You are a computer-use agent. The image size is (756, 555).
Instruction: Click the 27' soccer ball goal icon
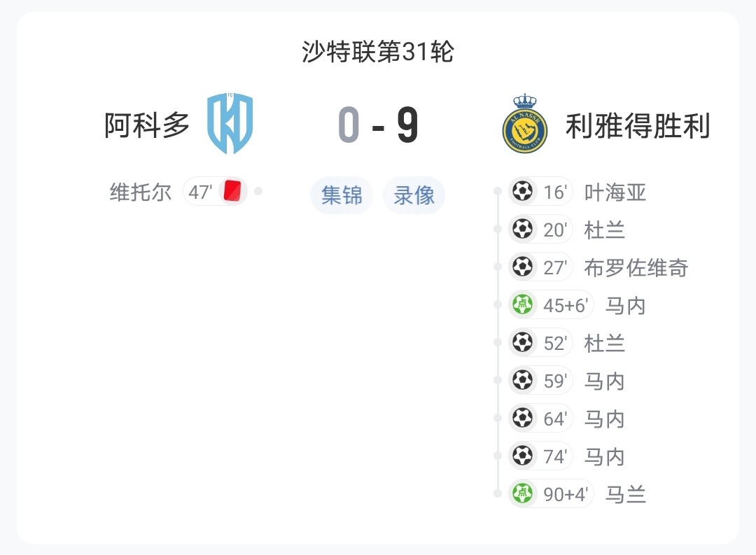[522, 267]
